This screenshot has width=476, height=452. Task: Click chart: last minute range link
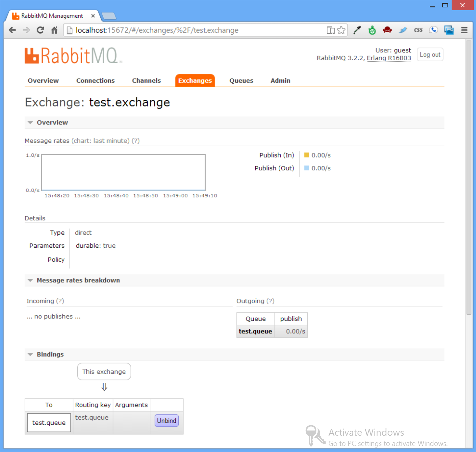tap(100, 141)
